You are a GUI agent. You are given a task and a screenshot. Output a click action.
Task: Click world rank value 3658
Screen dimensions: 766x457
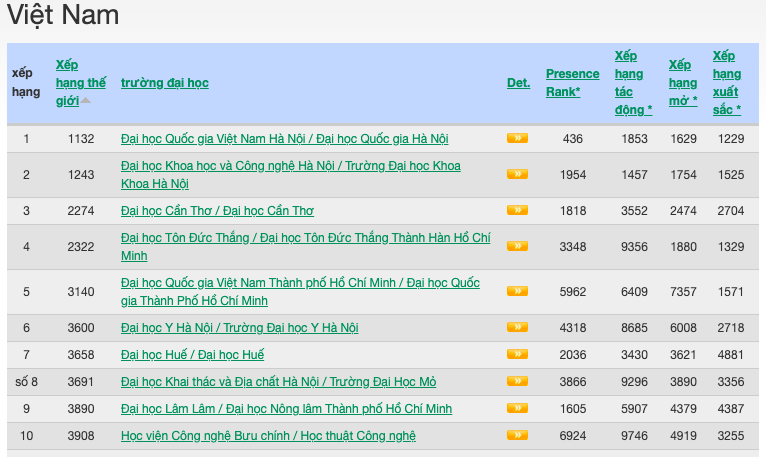click(x=81, y=354)
